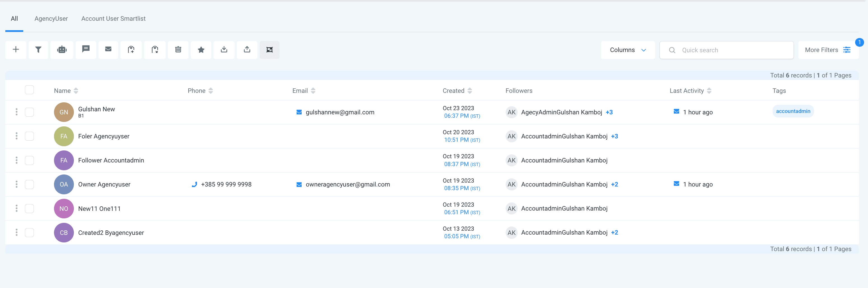Viewport: 868px width, 288px height.
Task: Open row menu dots for New11 One111
Action: click(17, 208)
